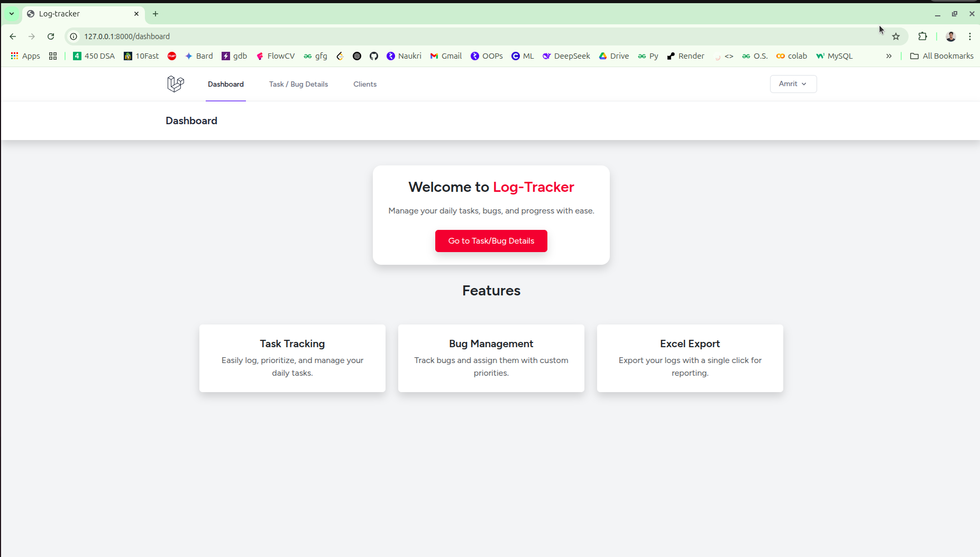Viewport: 980px width, 557px height.
Task: Open the GitHub bookmark icon
Action: tap(374, 56)
